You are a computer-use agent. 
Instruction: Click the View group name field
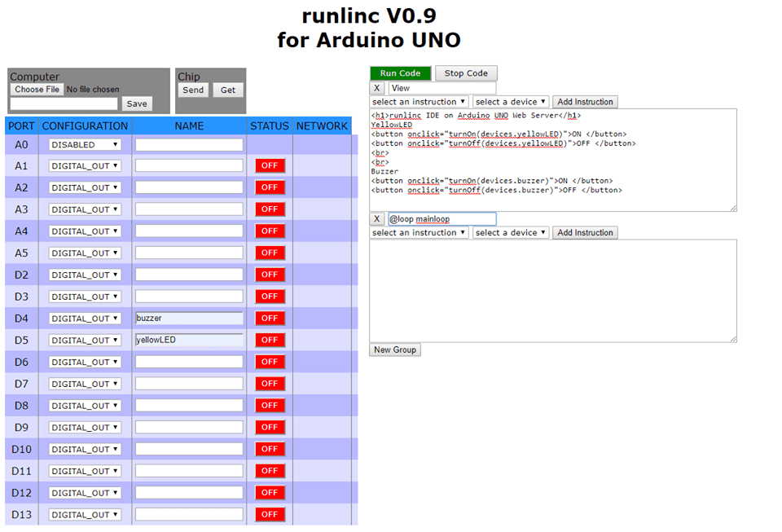(x=442, y=88)
